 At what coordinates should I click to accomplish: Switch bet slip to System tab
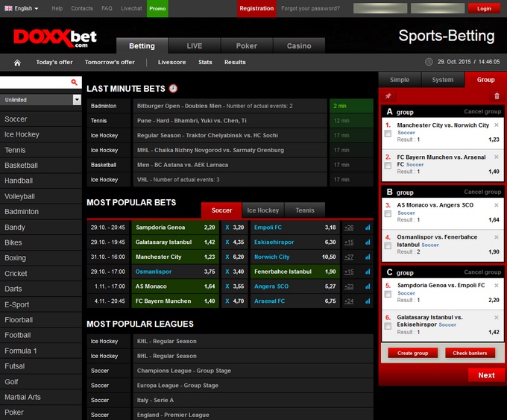(x=443, y=80)
